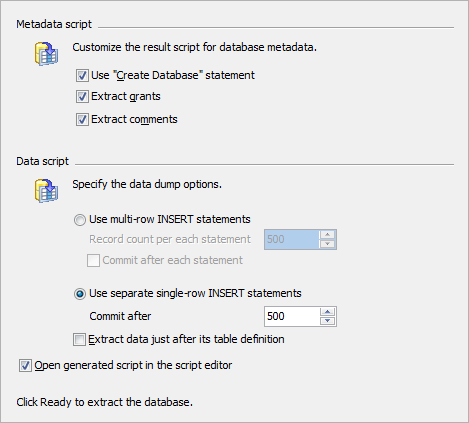Image resolution: width=469 pixels, height=423 pixels.
Task: Uncheck Use "Create Database" statement
Action: point(82,75)
